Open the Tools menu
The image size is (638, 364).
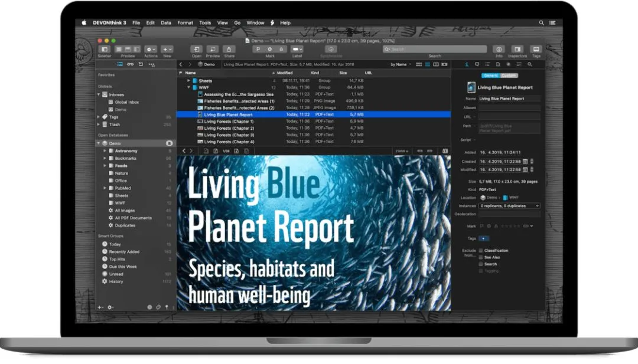[205, 23]
